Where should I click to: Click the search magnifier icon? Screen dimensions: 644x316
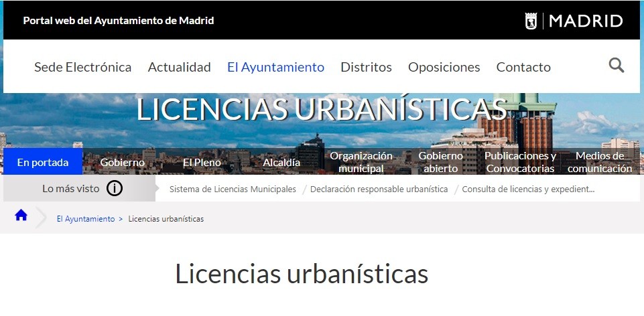click(x=616, y=65)
